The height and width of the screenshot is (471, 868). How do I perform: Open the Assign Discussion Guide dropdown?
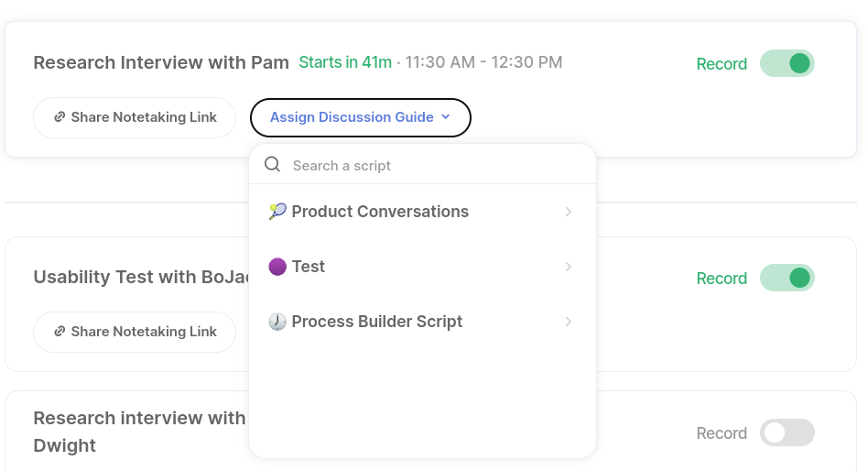click(x=360, y=117)
